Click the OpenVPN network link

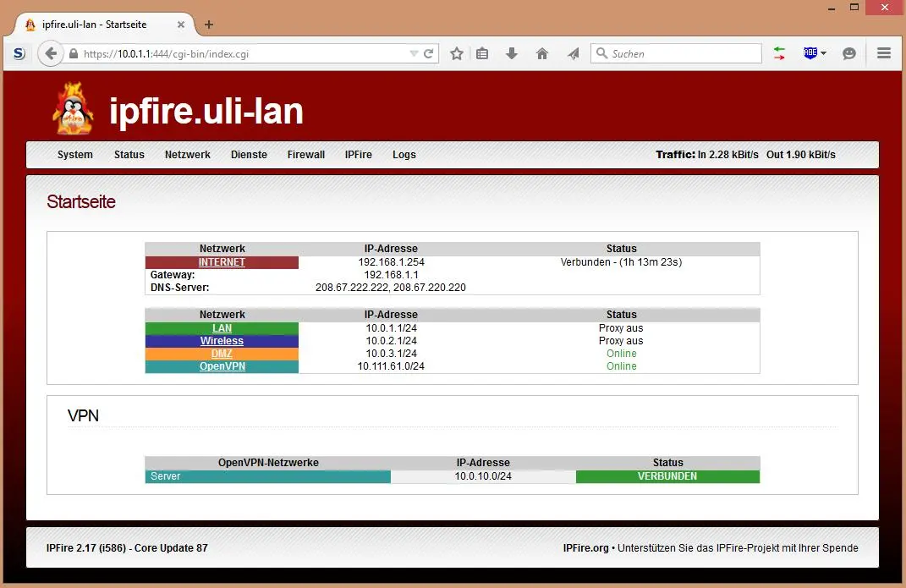222,366
